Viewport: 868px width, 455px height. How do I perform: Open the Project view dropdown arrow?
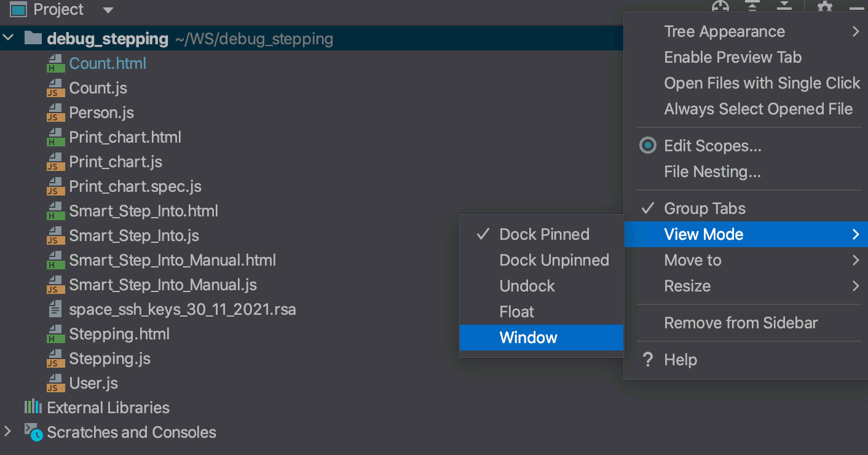pos(107,10)
